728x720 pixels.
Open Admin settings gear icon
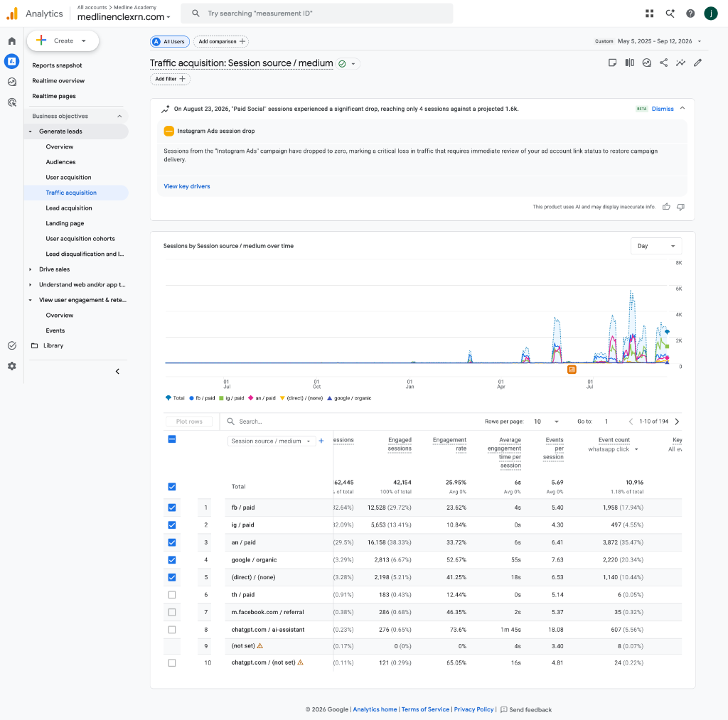point(12,366)
